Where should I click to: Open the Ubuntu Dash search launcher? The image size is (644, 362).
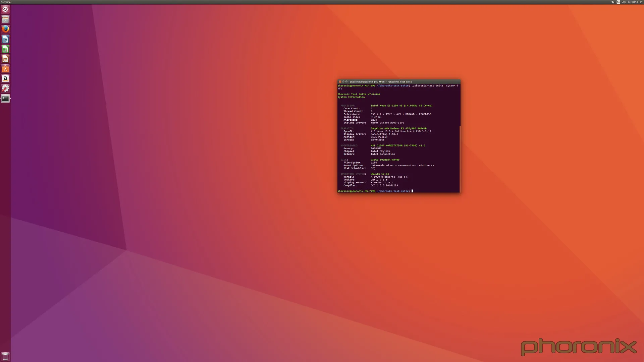click(5, 9)
